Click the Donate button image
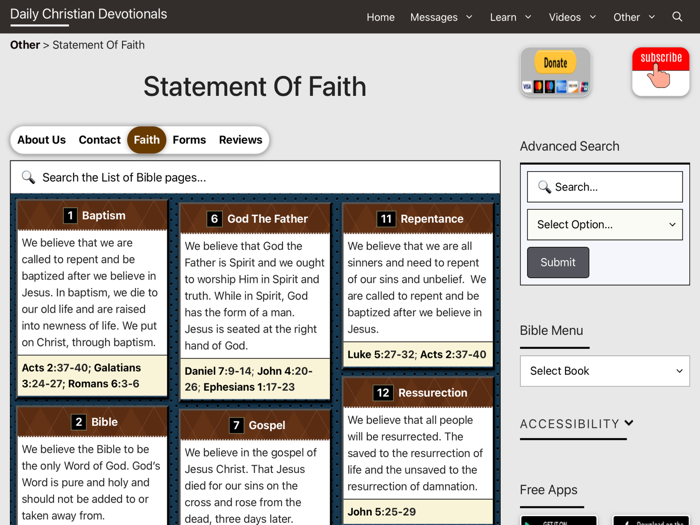Image resolution: width=700 pixels, height=525 pixels. click(555, 72)
